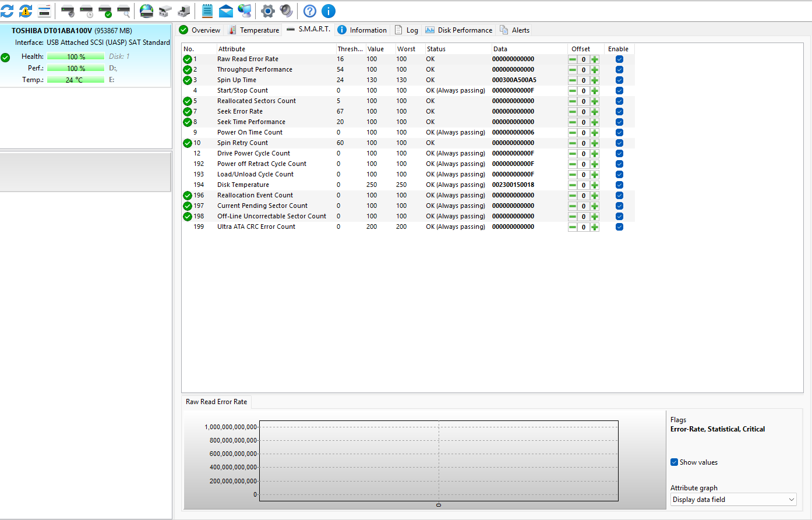812x520 pixels.
Task: Click the globe-on-disk toolbar icon
Action: (x=147, y=11)
